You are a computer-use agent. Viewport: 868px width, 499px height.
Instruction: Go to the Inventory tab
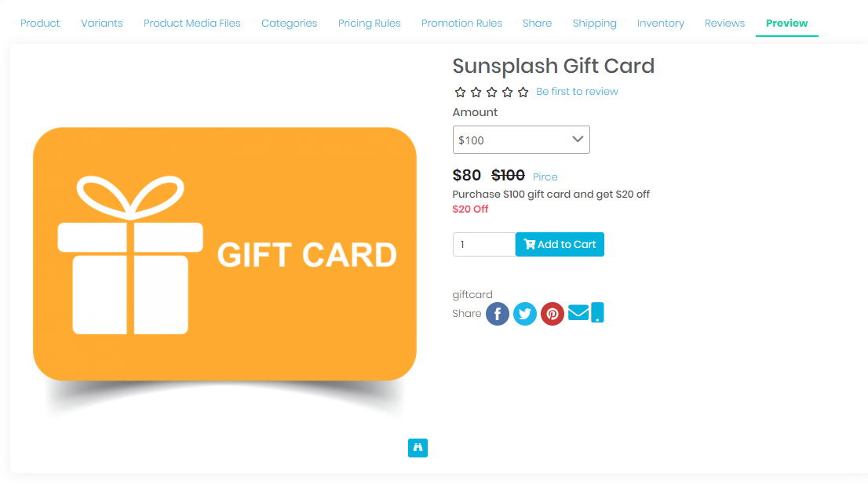pyautogui.click(x=660, y=24)
